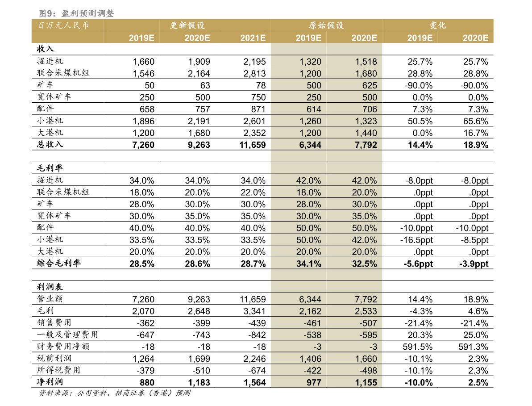Click the 图9 盈利预测调整 title
Viewport: 532px width, 406px height.
pyautogui.click(x=76, y=14)
